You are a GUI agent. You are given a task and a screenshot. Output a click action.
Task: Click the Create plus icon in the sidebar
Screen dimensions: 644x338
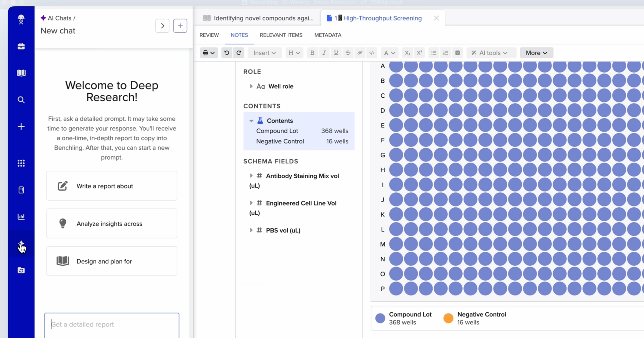(21, 127)
